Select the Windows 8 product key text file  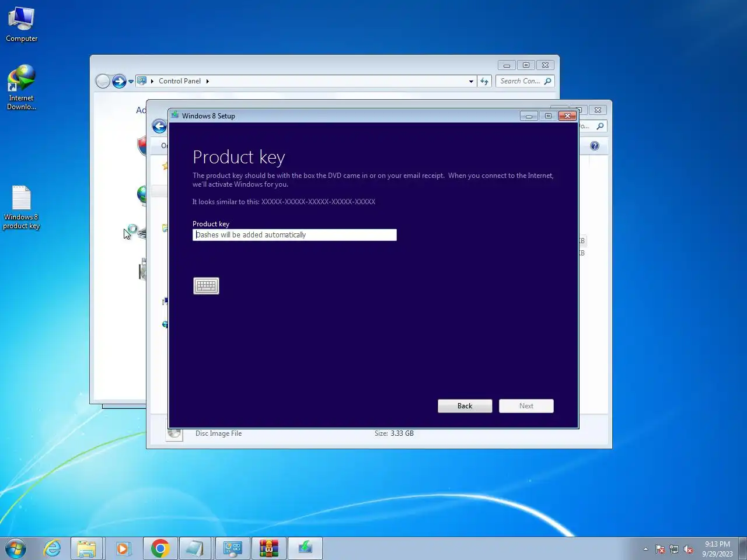click(22, 208)
